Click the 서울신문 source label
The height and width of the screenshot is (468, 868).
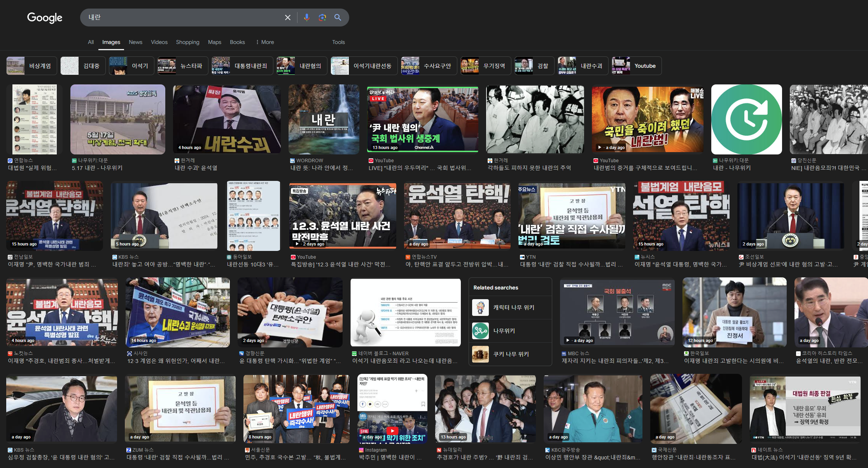point(261,450)
